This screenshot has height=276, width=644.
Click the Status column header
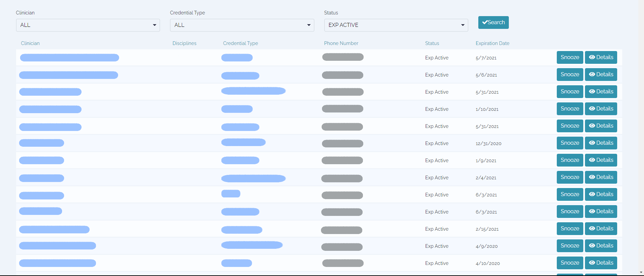click(x=432, y=43)
